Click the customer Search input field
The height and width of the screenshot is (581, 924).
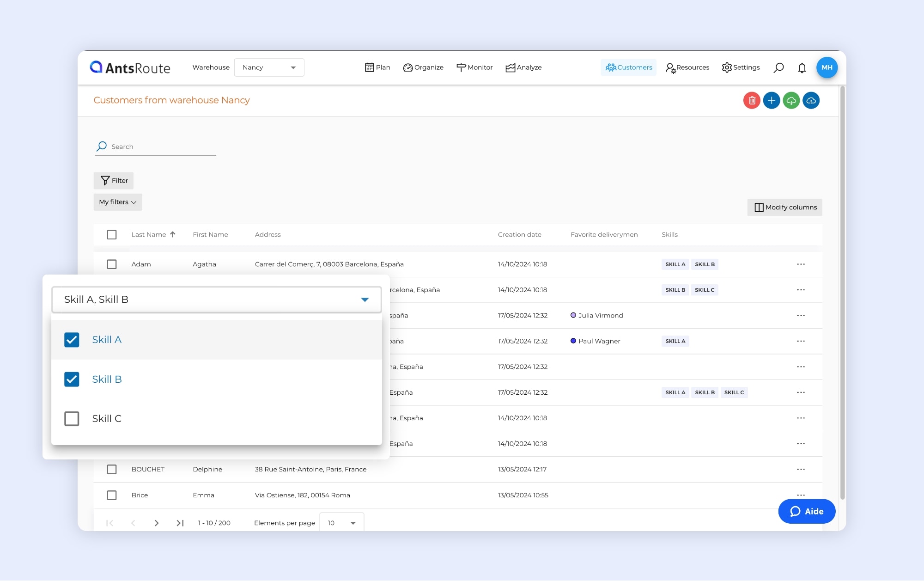[162, 147]
